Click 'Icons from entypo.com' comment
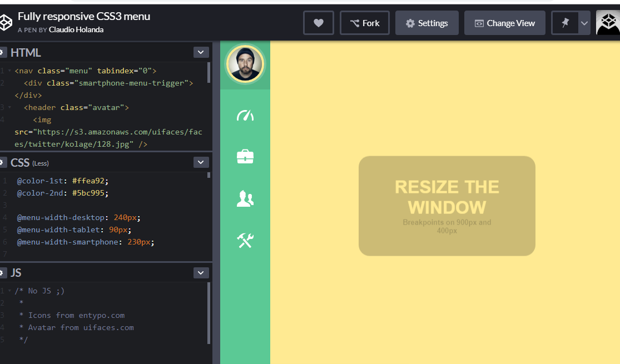This screenshot has width=620, height=364. (x=76, y=316)
